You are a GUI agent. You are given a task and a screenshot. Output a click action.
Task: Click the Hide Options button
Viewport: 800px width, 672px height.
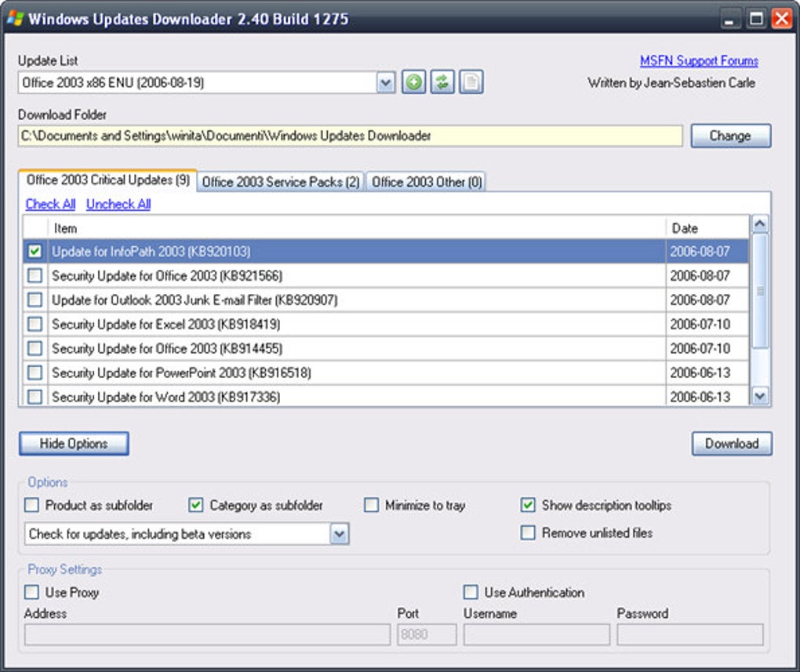74,443
